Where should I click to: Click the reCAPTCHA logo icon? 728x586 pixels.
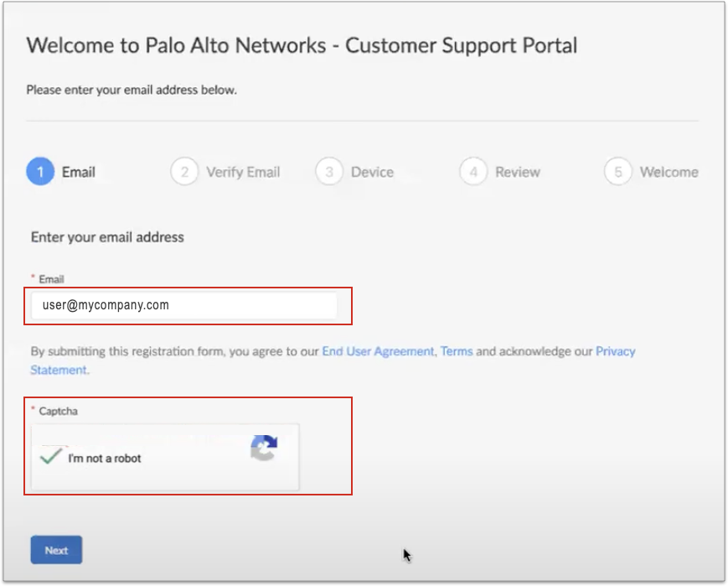(x=263, y=449)
